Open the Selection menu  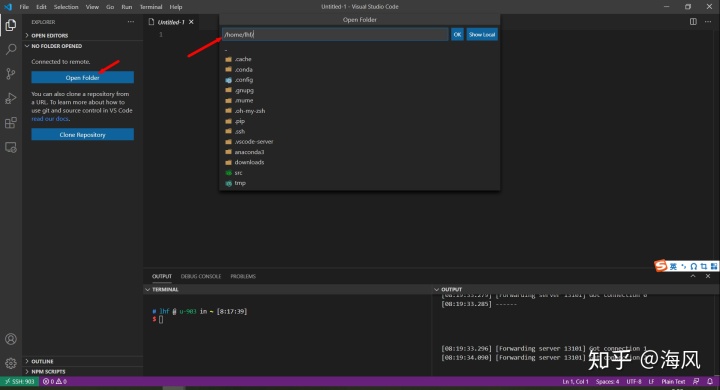coord(66,7)
